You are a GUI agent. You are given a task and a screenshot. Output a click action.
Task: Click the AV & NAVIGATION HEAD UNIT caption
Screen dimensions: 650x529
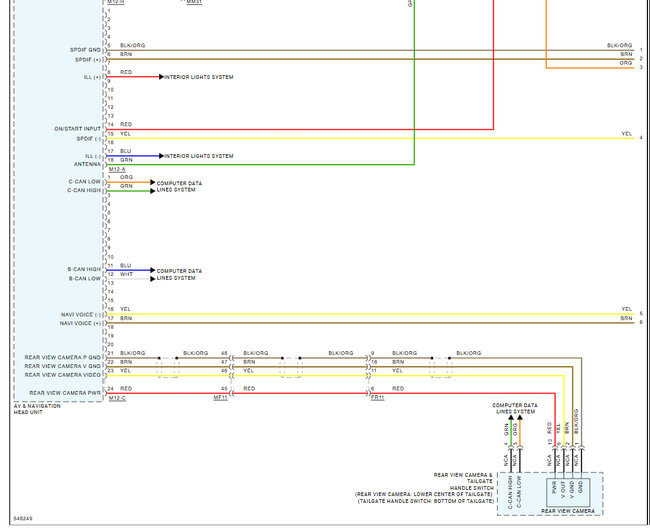pos(37,409)
